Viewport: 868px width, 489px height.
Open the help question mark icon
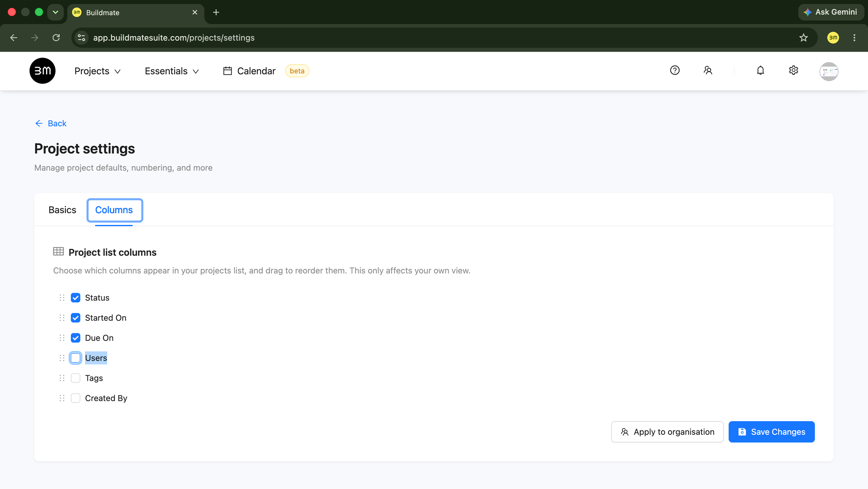pyautogui.click(x=675, y=70)
